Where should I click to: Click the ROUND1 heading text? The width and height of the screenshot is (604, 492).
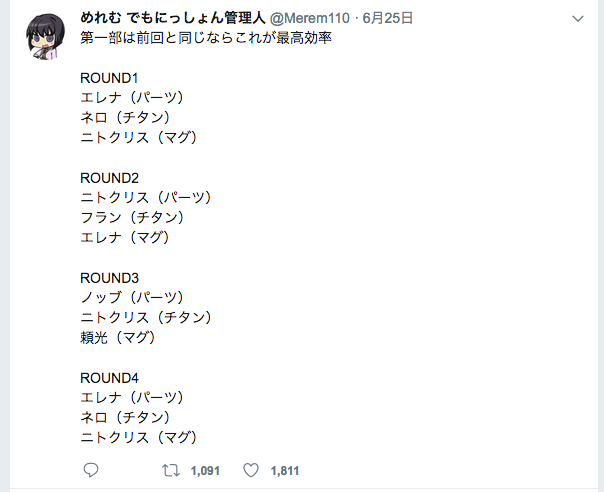[110, 77]
